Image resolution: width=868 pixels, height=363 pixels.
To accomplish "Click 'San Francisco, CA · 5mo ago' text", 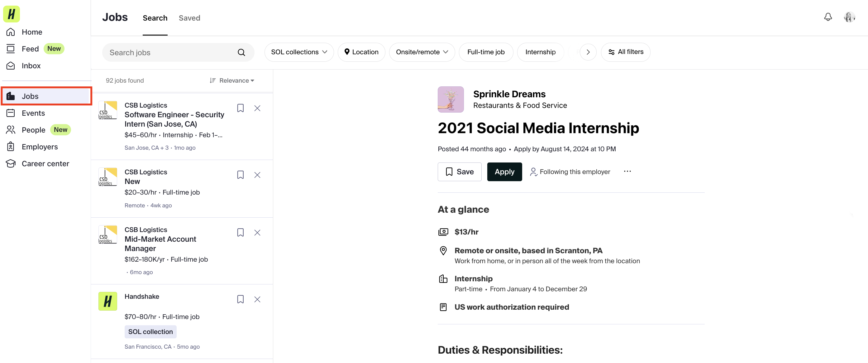I will pos(162,346).
